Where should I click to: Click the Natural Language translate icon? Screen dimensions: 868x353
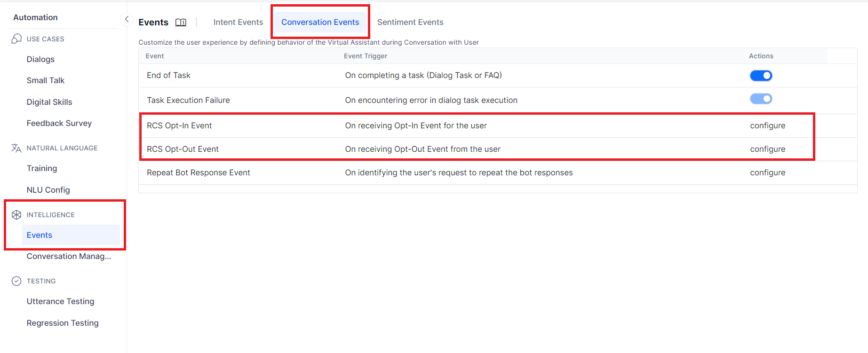coord(16,148)
